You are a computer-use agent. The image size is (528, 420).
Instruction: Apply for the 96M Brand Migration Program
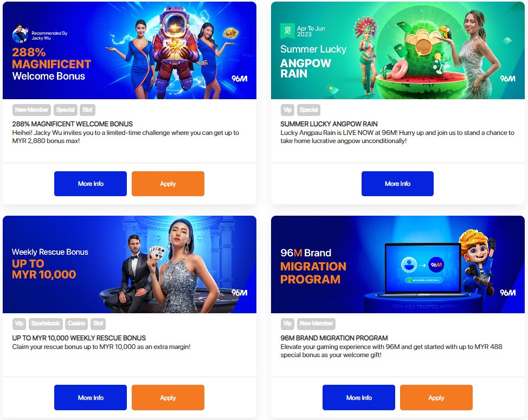coord(436,397)
